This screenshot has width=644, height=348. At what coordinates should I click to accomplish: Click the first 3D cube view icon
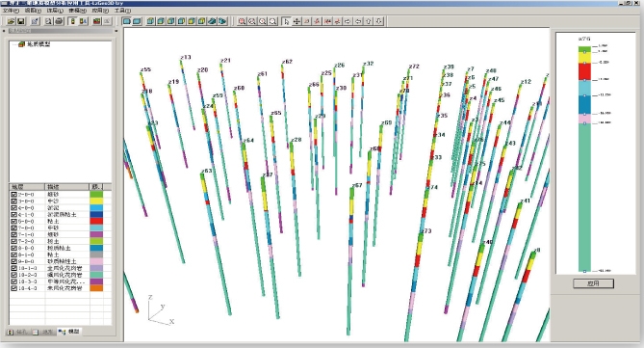[151, 21]
